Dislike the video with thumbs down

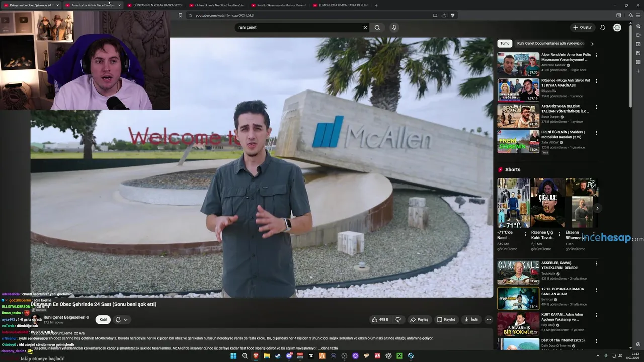[x=398, y=319]
